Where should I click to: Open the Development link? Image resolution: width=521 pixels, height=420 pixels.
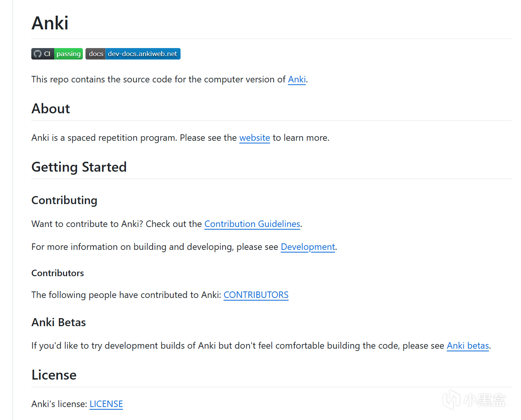coord(308,247)
